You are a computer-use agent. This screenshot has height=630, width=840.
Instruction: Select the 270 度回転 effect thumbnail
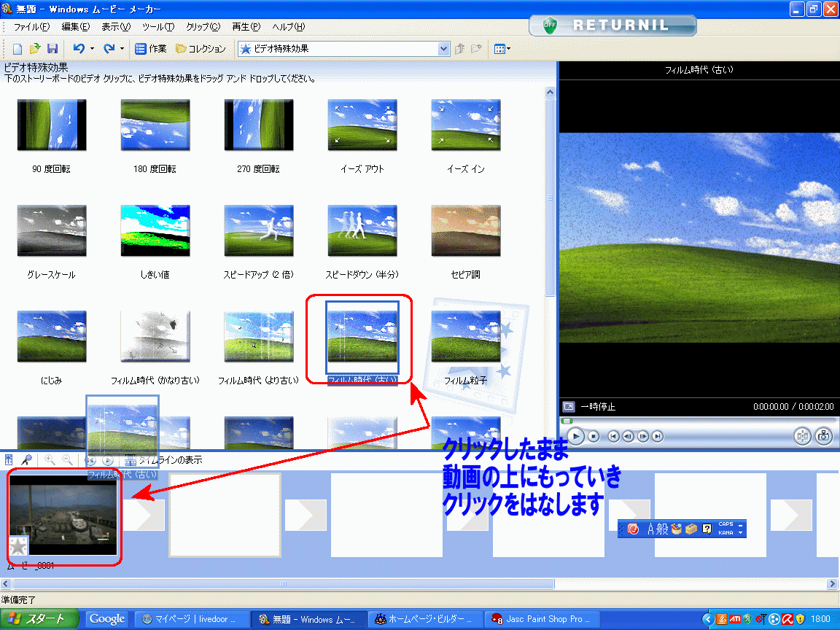pyautogui.click(x=259, y=125)
